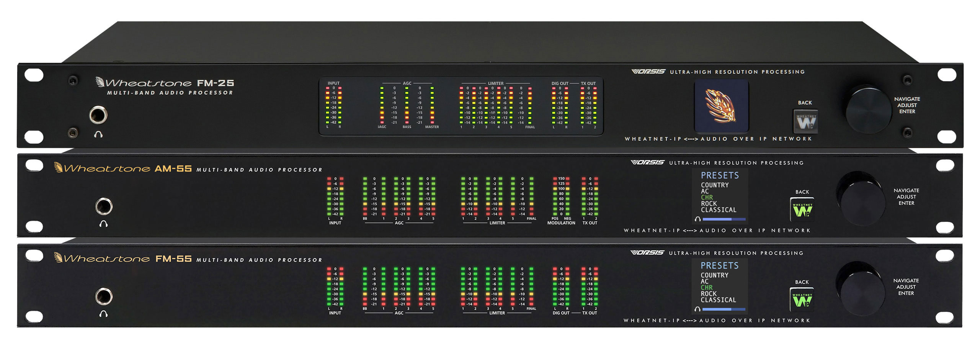The height and width of the screenshot is (347, 980).
Task: Select AC preset on AM-55 display
Action: click(705, 191)
